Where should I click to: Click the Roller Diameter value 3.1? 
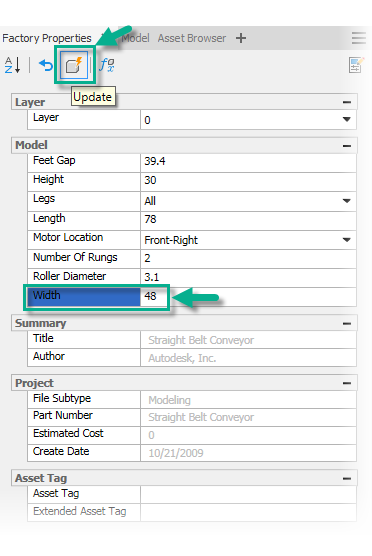coord(248,277)
